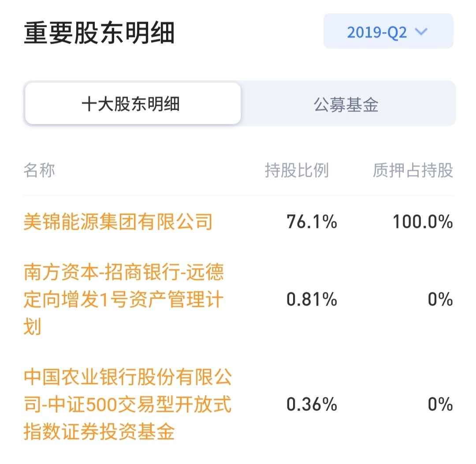476x464 pixels.
Task: Click 指数证券投资基金 on the fund name's last line
Action: tap(100, 431)
